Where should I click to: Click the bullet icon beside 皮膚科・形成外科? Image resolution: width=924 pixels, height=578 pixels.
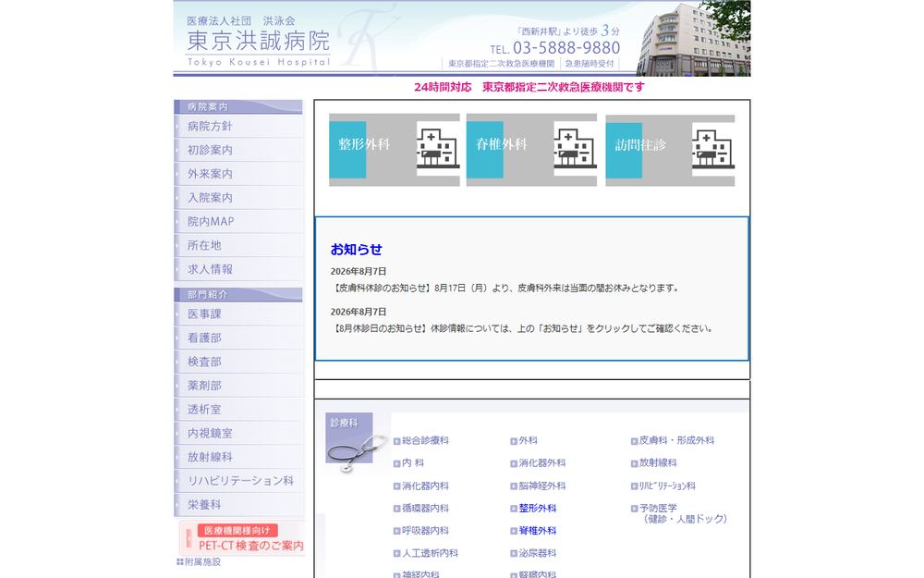634,441
